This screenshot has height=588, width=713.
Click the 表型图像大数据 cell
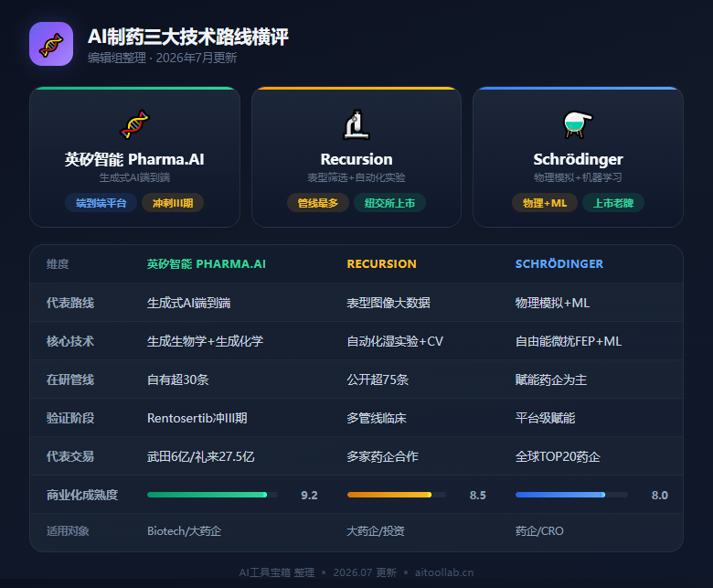pyautogui.click(x=388, y=303)
